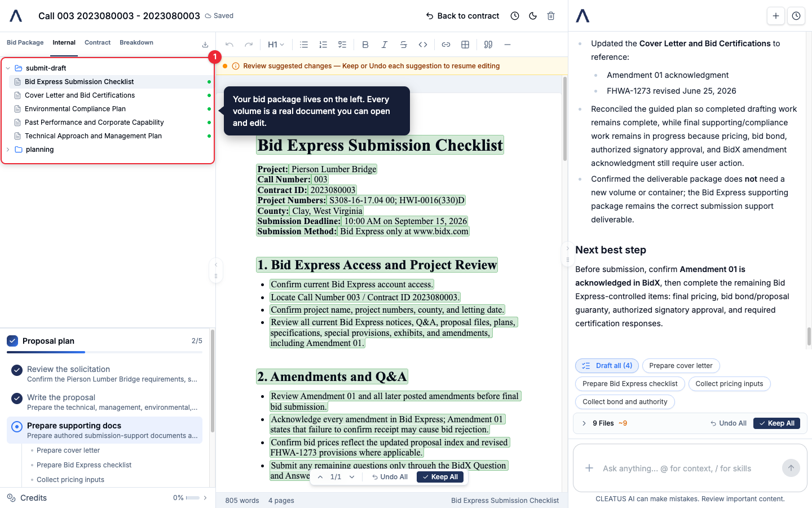Open Cover Letter and Bid Certifications file
This screenshot has height=508, width=812.
111,95
